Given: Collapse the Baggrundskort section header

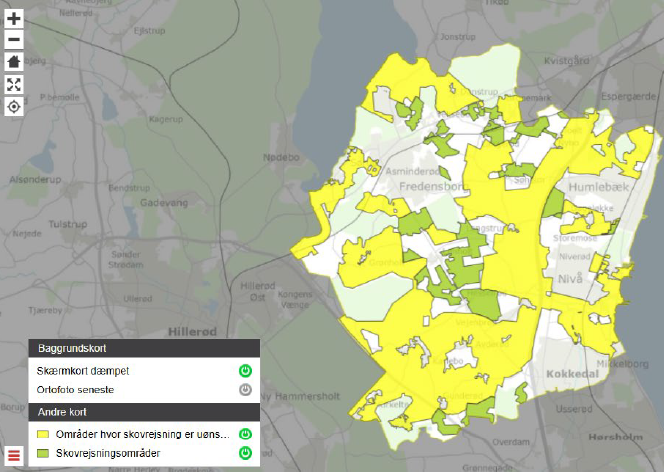Looking at the screenshot, I should (x=144, y=349).
